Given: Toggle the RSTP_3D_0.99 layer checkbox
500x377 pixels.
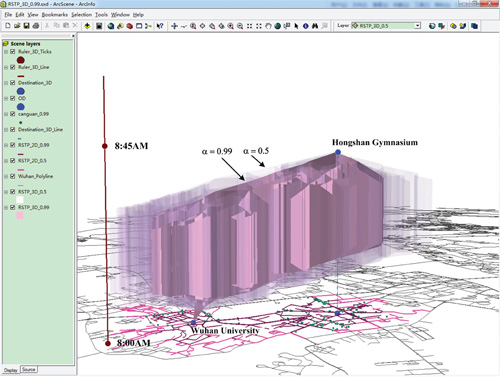Looking at the screenshot, I should click(13, 207).
